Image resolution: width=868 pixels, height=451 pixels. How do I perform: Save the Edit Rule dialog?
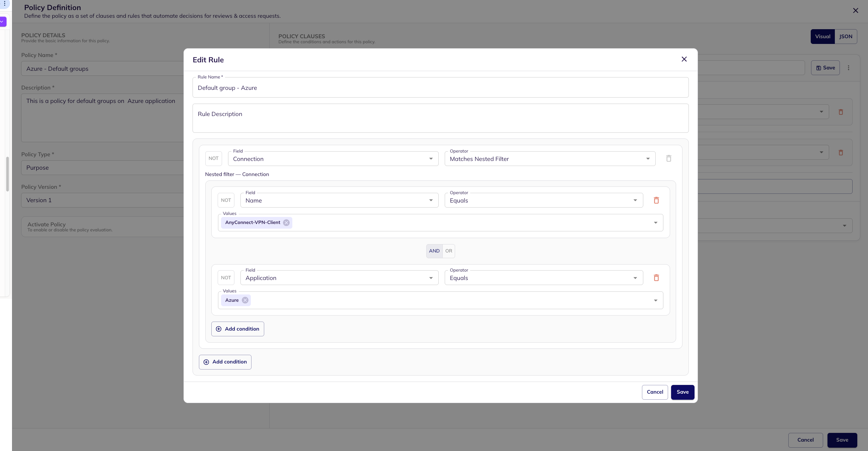click(682, 392)
